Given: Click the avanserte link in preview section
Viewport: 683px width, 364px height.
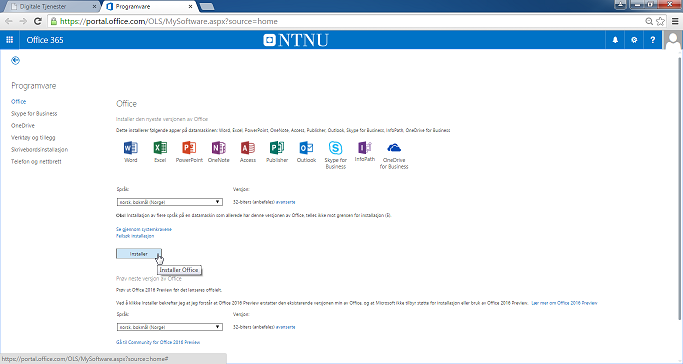Looking at the screenshot, I should point(286,327).
